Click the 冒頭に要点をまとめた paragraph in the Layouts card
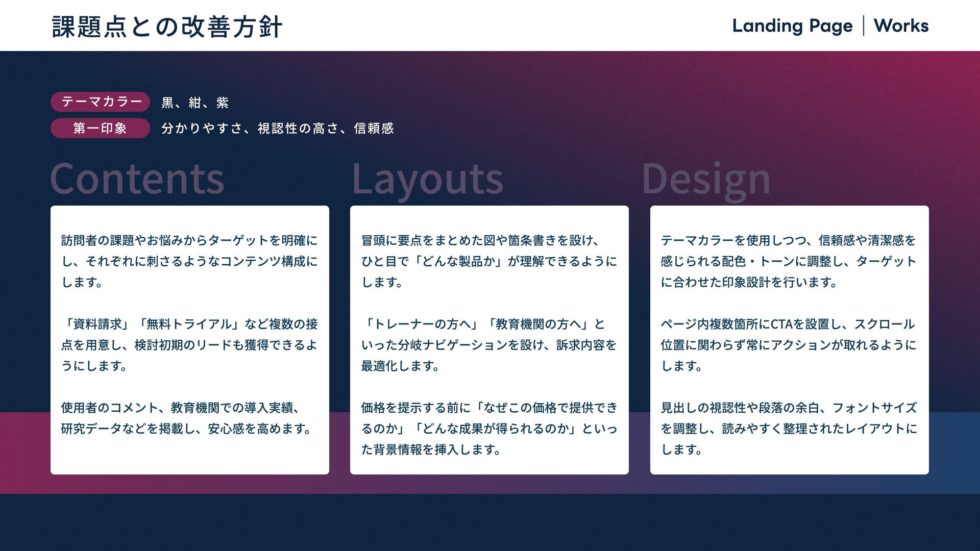Image resolution: width=980 pixels, height=551 pixels. (488, 261)
